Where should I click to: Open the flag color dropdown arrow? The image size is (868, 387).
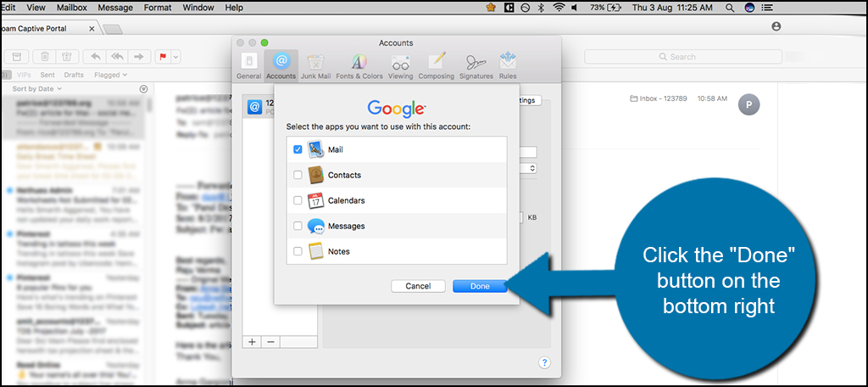point(176,57)
